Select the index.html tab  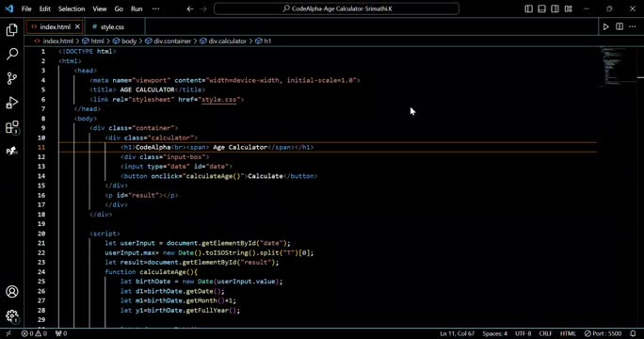(x=56, y=26)
